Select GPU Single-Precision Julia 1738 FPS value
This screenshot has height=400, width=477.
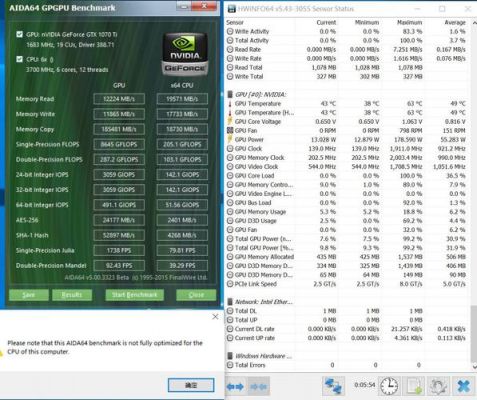[119, 250]
